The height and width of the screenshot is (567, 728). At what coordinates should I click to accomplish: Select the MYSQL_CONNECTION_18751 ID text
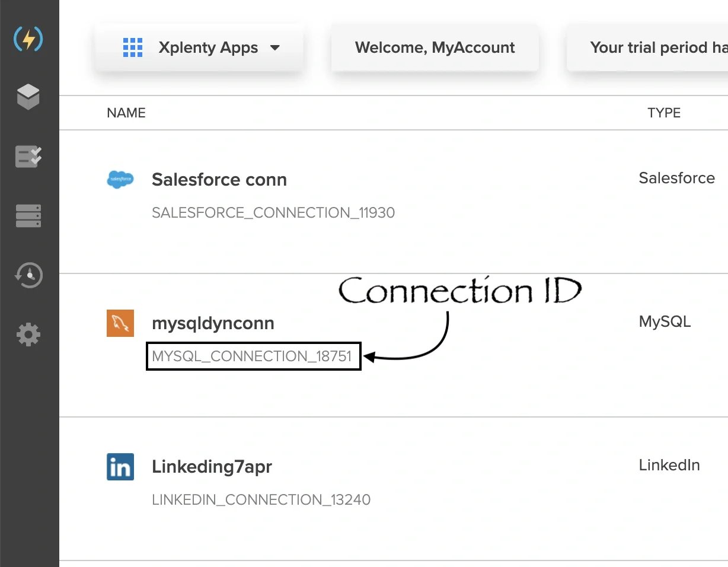click(x=252, y=356)
